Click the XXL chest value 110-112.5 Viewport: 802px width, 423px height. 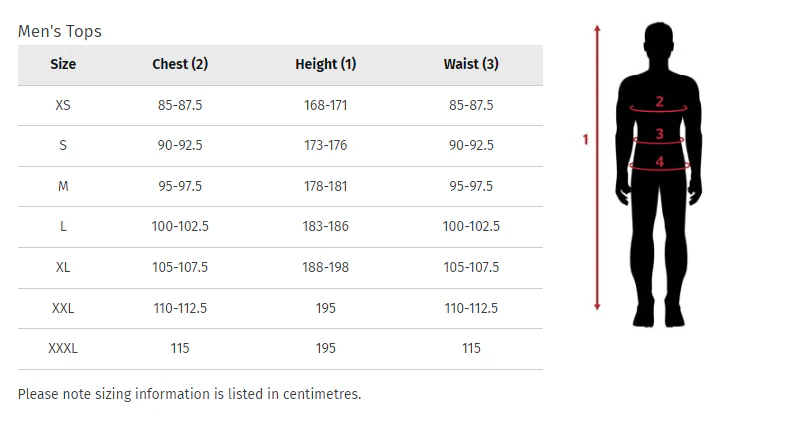(180, 308)
